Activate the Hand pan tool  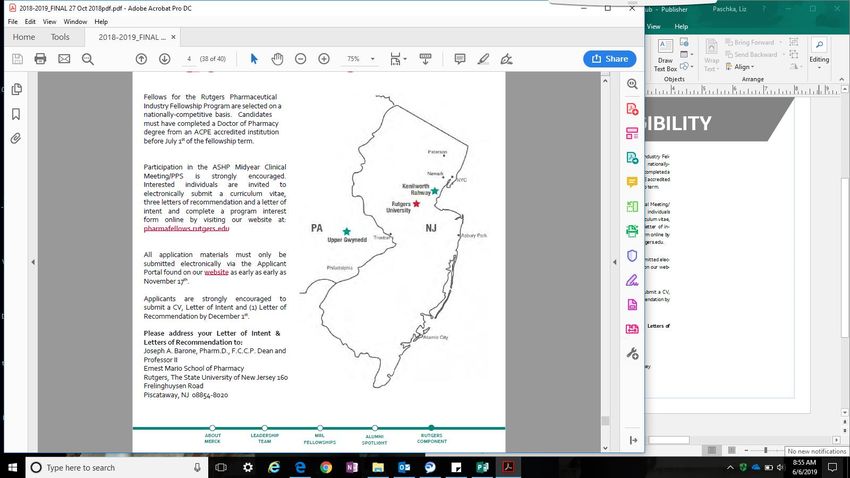(277, 59)
